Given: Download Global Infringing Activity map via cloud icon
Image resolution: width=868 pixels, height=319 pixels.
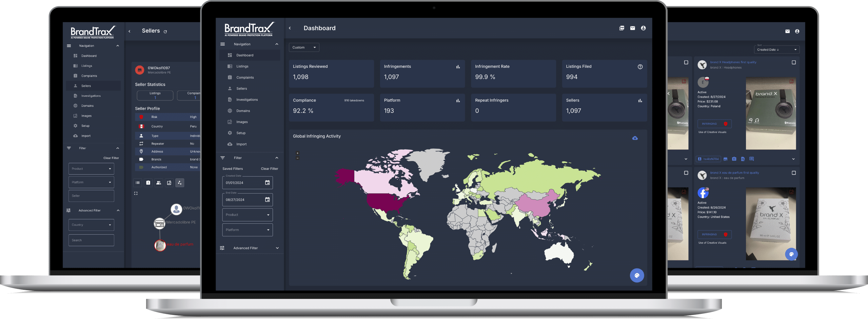Looking at the screenshot, I should coord(635,138).
